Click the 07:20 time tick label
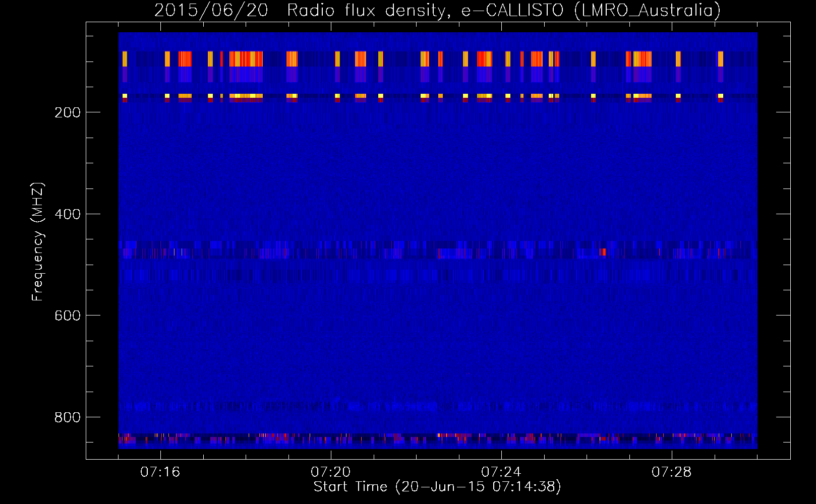Viewport: 816px width, 504px height. tap(330, 472)
